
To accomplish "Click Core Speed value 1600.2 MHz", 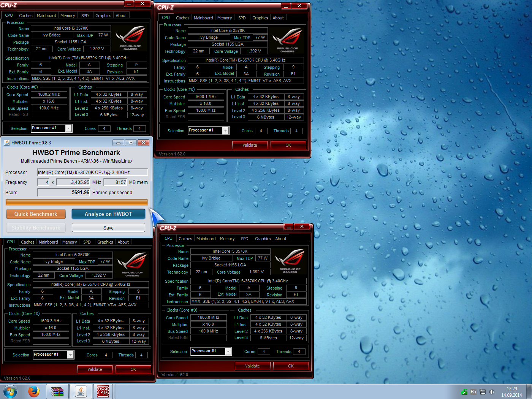I will pos(49,94).
